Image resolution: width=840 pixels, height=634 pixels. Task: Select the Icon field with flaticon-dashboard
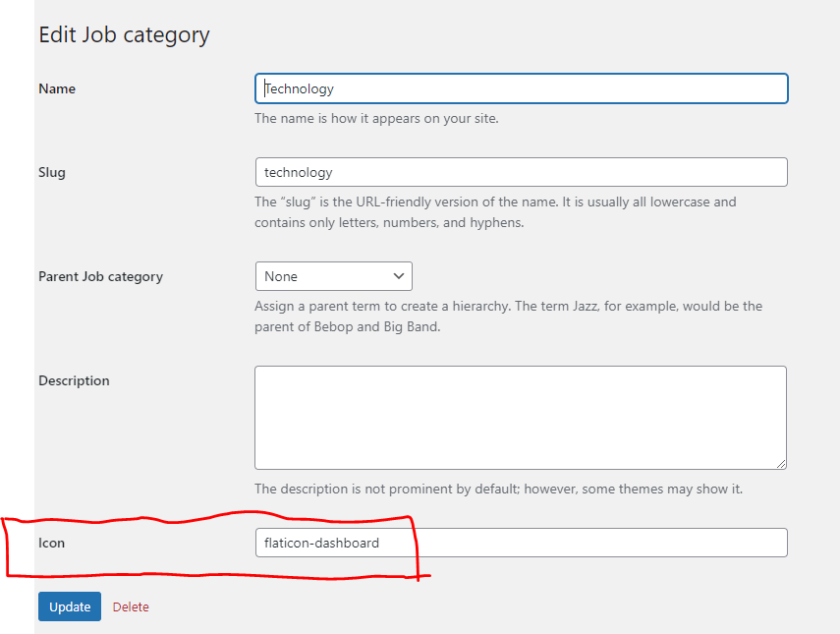click(x=522, y=543)
